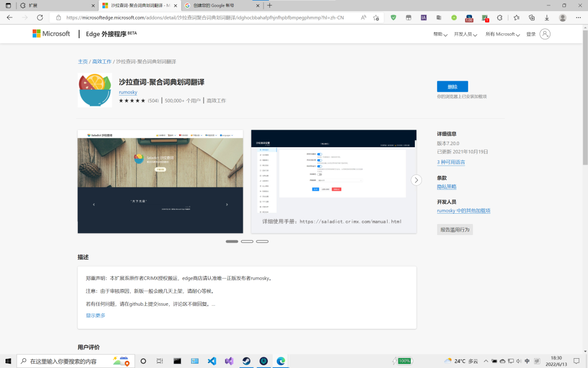Viewport: 588px width, 368px height.
Task: Open extension icon with red 1 badge
Action: [x=485, y=18]
